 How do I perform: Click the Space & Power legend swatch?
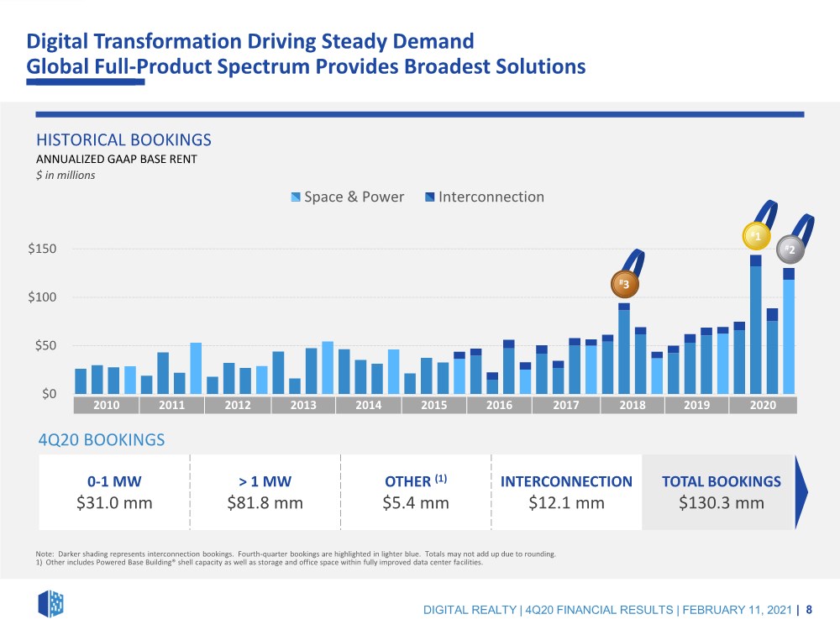click(296, 197)
